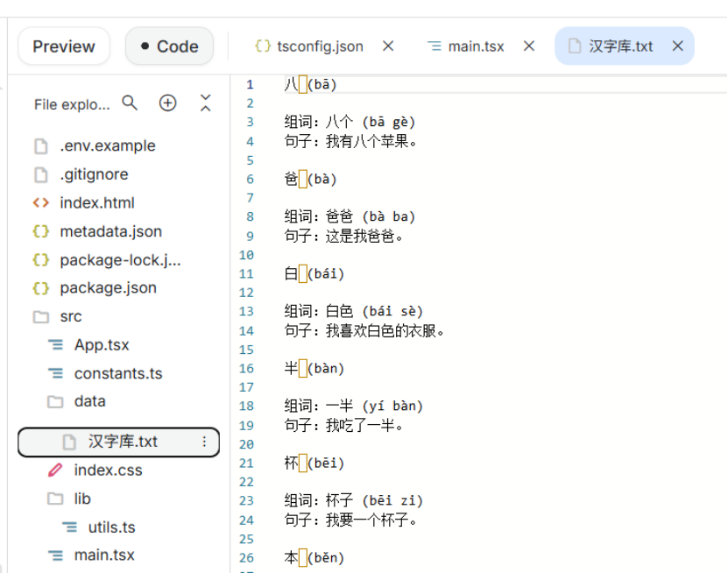Click line number 11 in the gutter

(246, 274)
